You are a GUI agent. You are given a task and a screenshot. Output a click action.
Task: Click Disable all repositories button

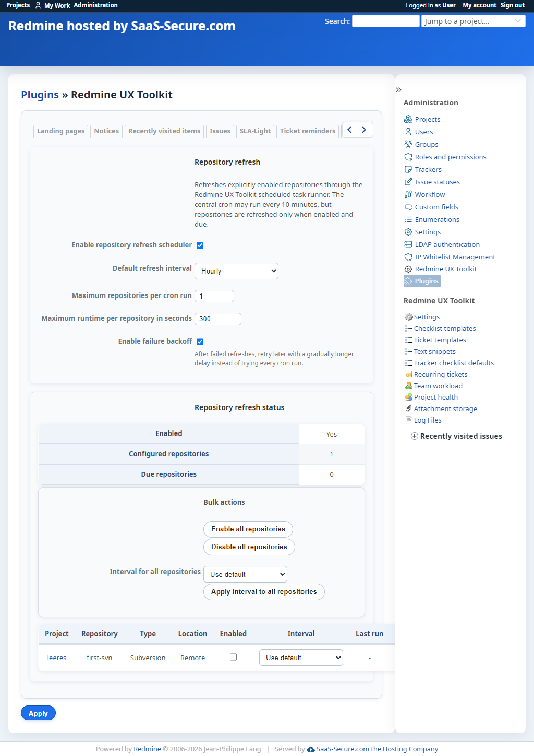point(249,547)
